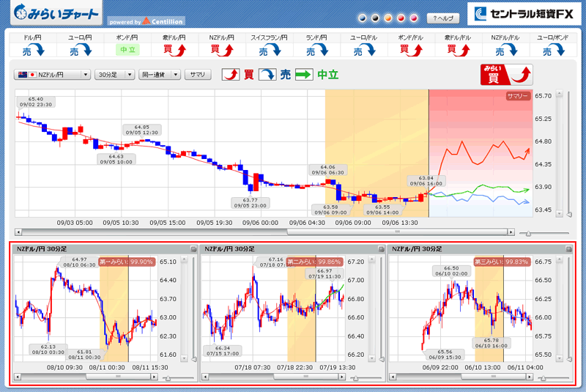
Task: Click the サマリ button
Action: coord(198,75)
